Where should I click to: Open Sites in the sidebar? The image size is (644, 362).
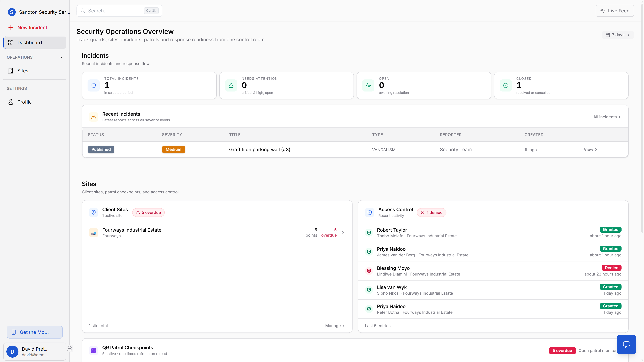coord(23,71)
